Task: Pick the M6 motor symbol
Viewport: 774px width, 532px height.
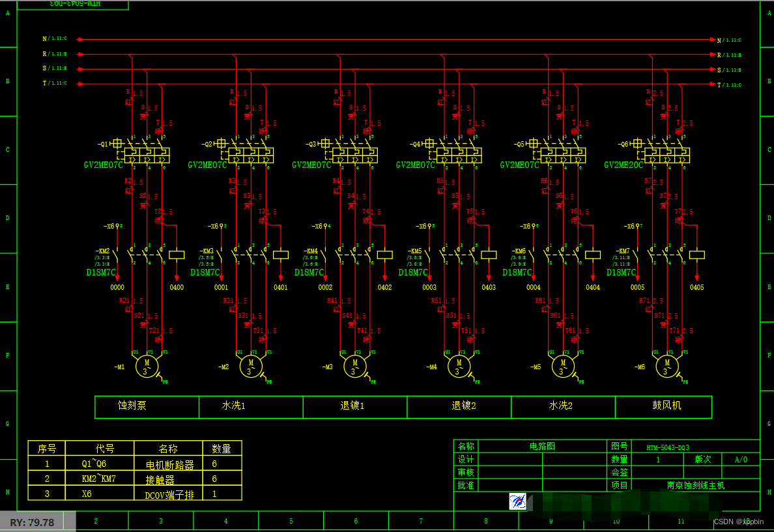Action: click(x=667, y=367)
